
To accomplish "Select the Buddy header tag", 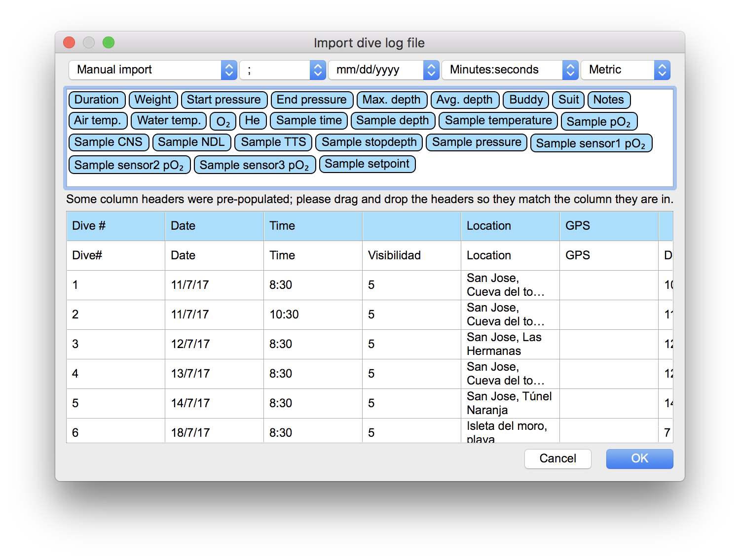I will point(525,100).
